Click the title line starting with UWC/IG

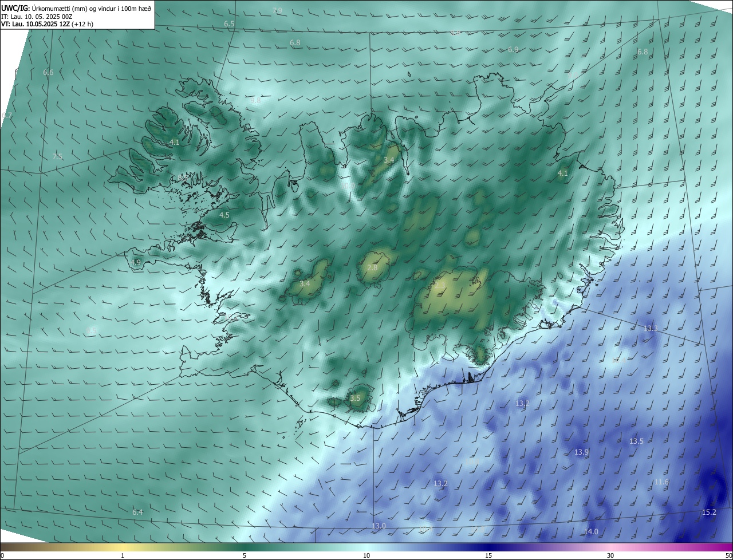pyautogui.click(x=77, y=8)
